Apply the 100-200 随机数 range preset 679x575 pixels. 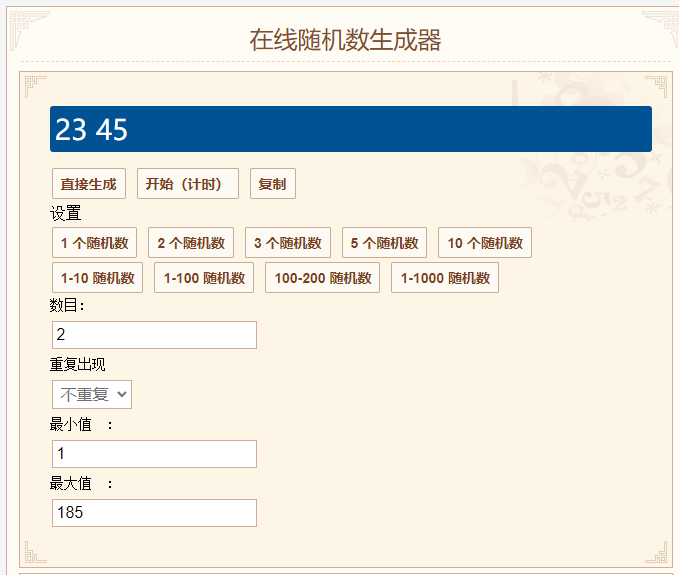pos(323,278)
